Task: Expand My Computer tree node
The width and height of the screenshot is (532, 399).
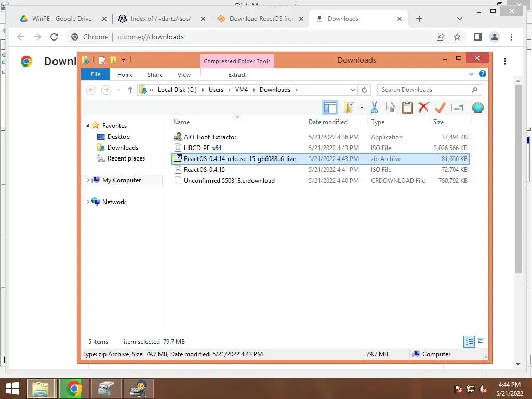Action: pyautogui.click(x=88, y=180)
